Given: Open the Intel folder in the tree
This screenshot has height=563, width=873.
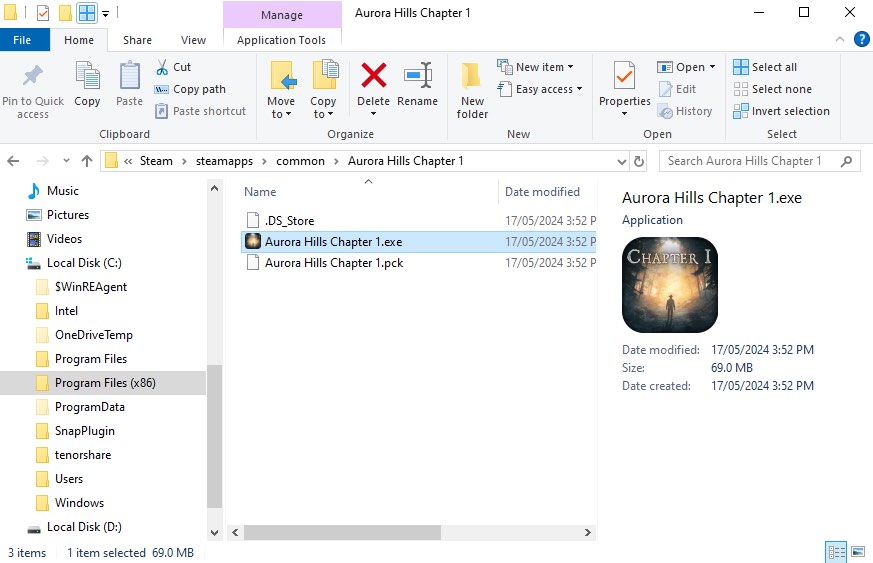Looking at the screenshot, I should (x=66, y=311).
